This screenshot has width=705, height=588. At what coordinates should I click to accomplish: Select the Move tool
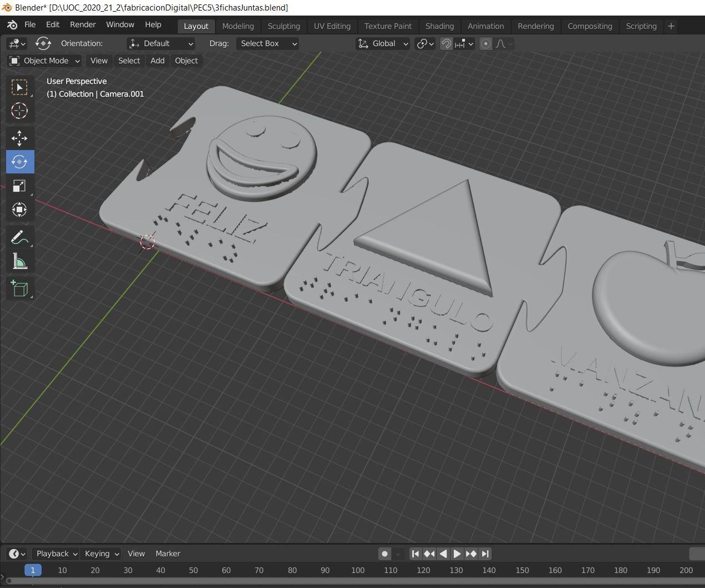point(19,138)
